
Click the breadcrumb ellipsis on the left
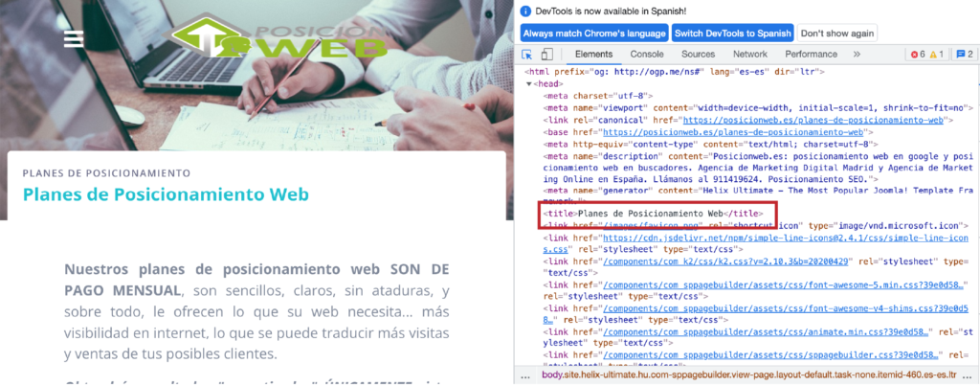(525, 375)
